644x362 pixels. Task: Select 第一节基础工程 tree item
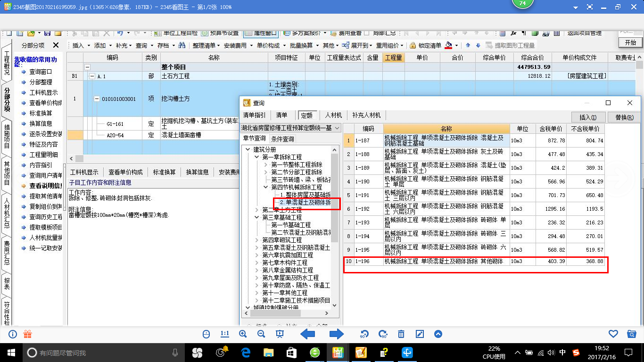pyautogui.click(x=291, y=225)
